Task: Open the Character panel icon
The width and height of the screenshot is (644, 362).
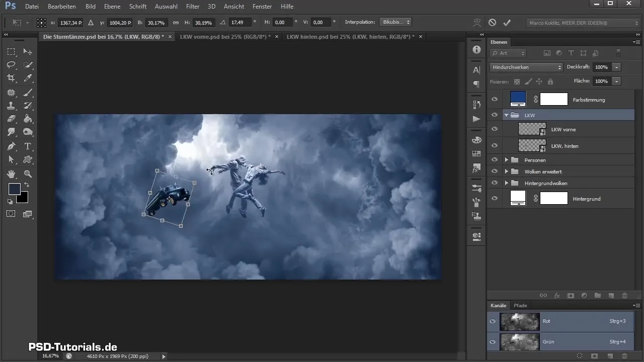Action: pyautogui.click(x=476, y=70)
